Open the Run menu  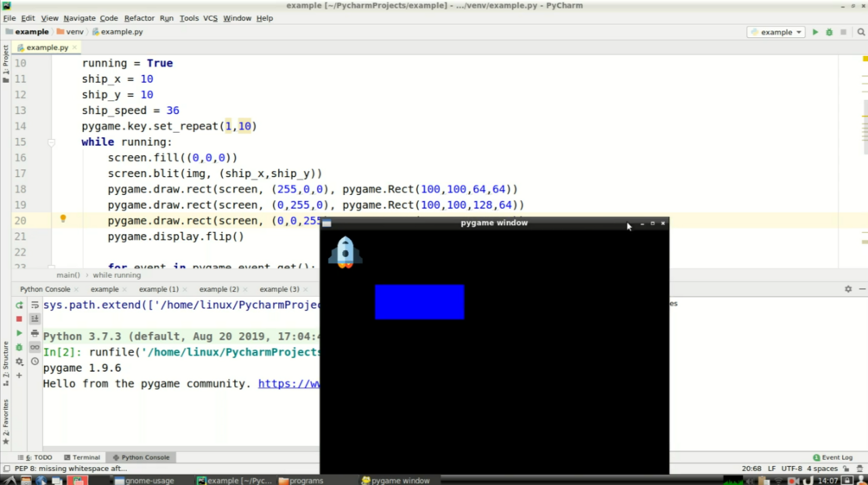(x=167, y=18)
